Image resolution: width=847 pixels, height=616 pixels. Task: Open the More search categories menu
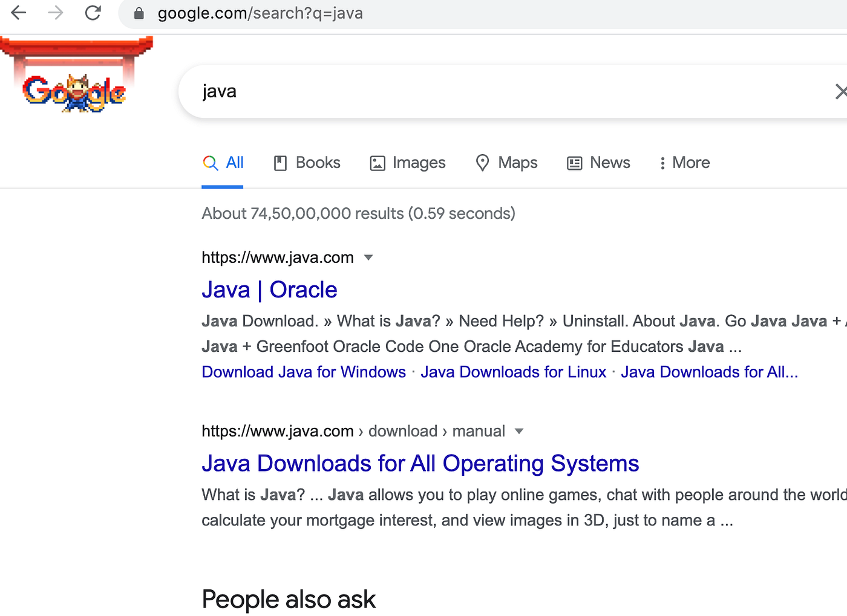click(690, 163)
